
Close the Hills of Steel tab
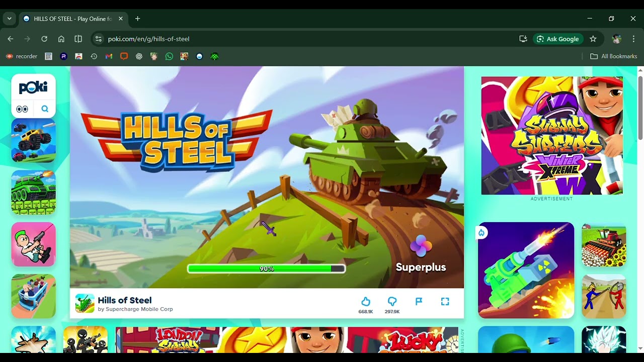[121, 19]
